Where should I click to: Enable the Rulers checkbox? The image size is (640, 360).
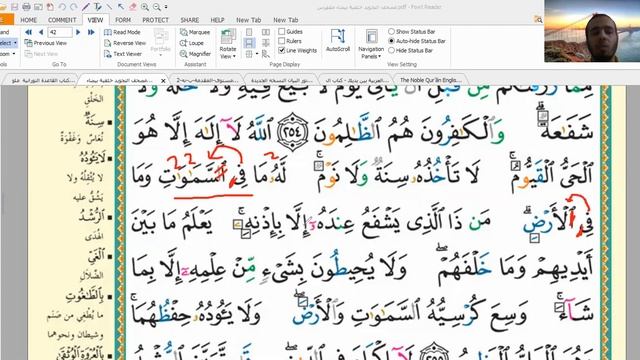pos(282,41)
